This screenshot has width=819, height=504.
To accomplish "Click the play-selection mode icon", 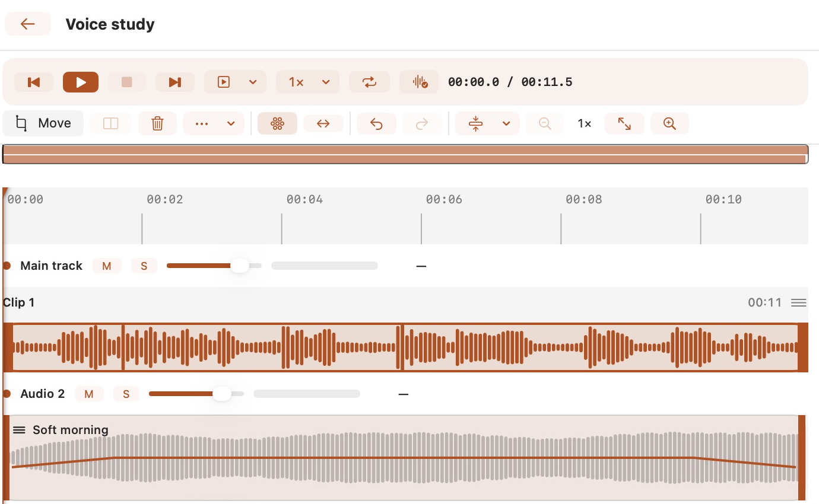I will (x=224, y=82).
